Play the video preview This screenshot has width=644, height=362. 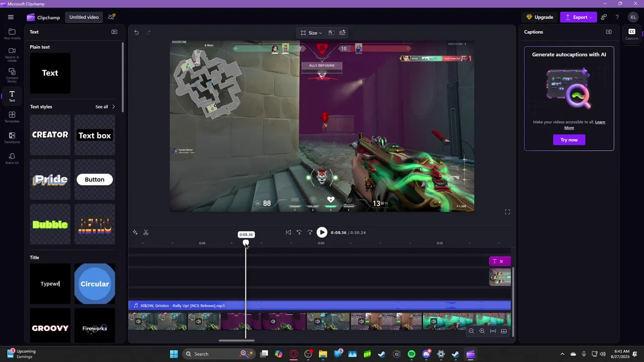click(322, 232)
